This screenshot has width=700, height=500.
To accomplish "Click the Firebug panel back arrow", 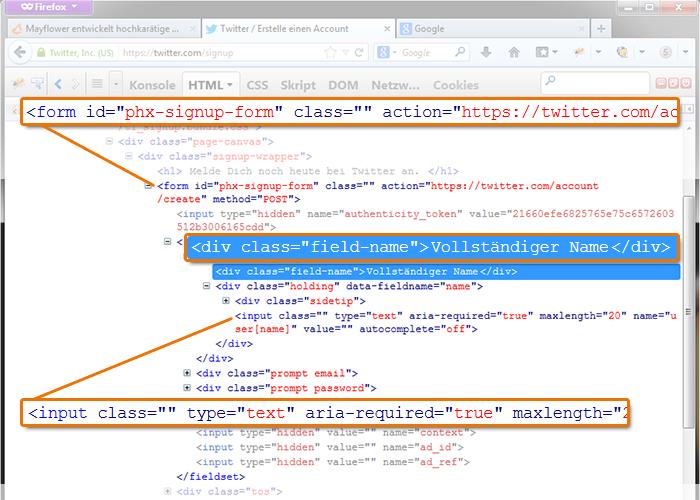I will coord(58,83).
